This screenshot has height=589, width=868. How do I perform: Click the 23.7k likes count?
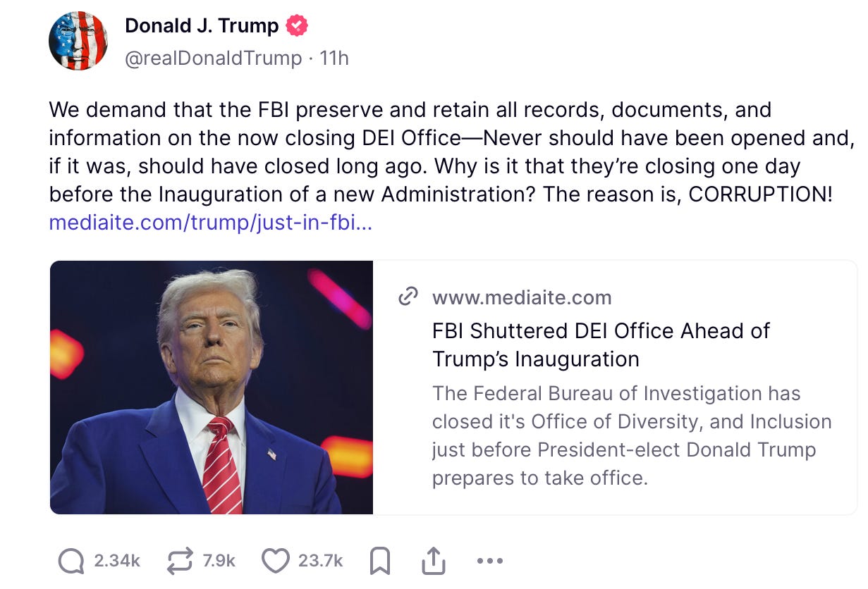coord(320,562)
